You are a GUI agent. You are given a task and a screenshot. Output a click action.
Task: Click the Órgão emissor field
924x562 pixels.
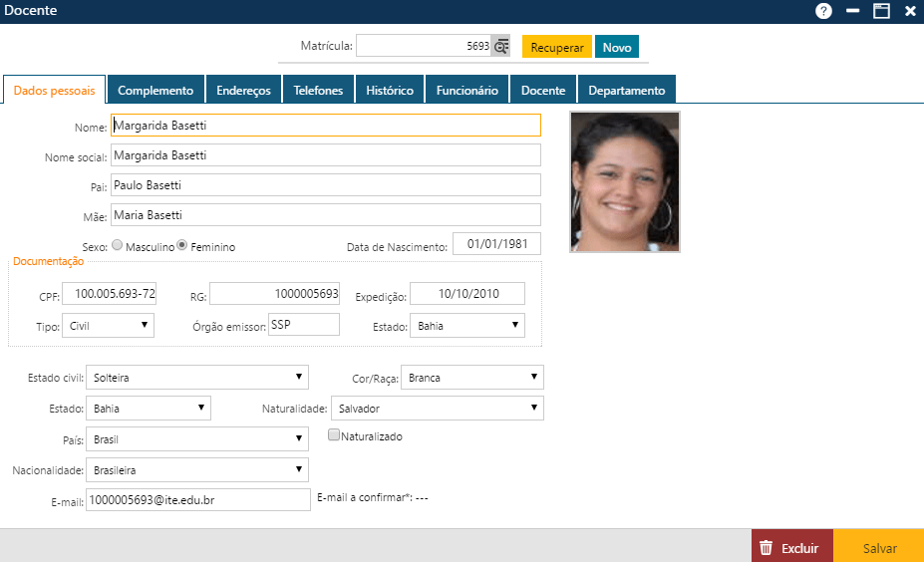click(304, 324)
